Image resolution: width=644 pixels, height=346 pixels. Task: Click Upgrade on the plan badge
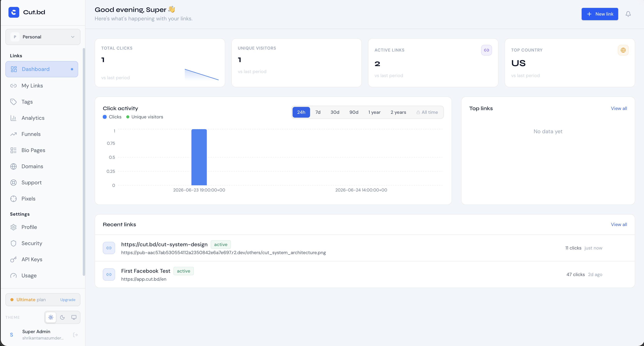(x=68, y=299)
